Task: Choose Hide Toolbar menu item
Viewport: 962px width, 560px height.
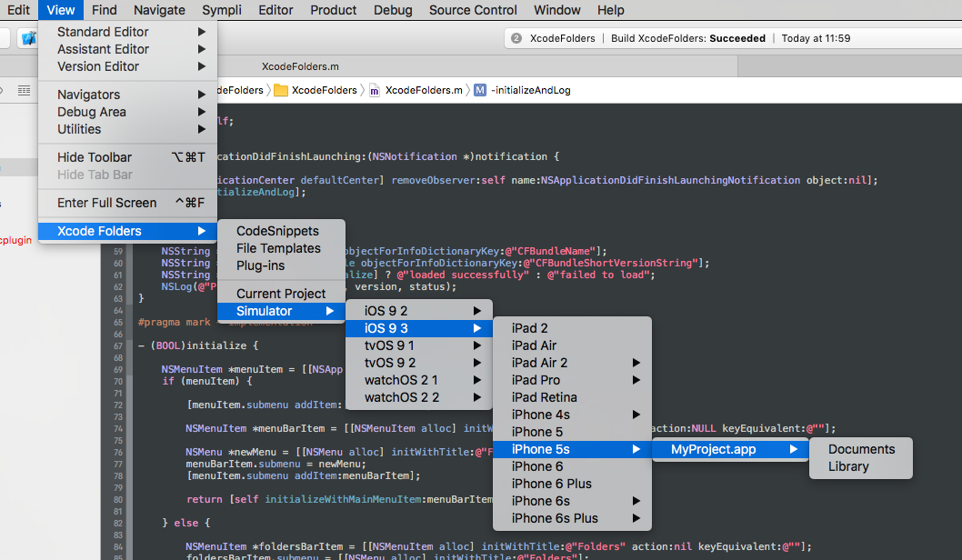Action: [x=127, y=157]
